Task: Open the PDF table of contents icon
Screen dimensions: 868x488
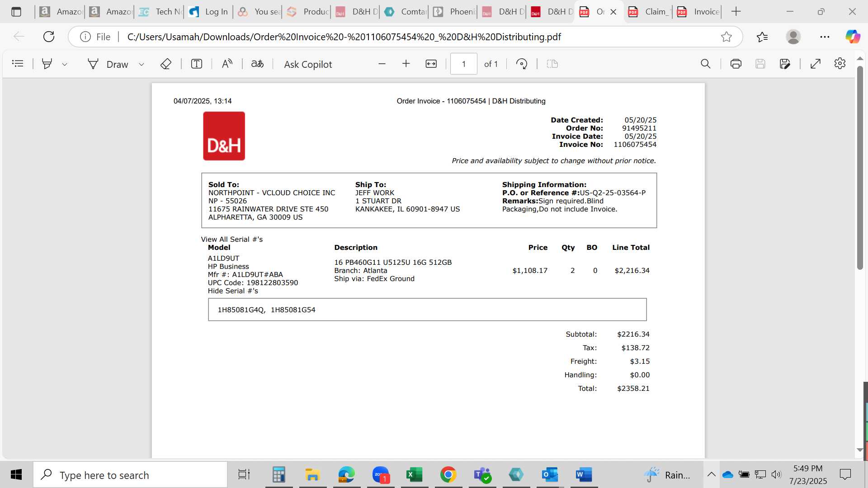Action: pyautogui.click(x=18, y=64)
